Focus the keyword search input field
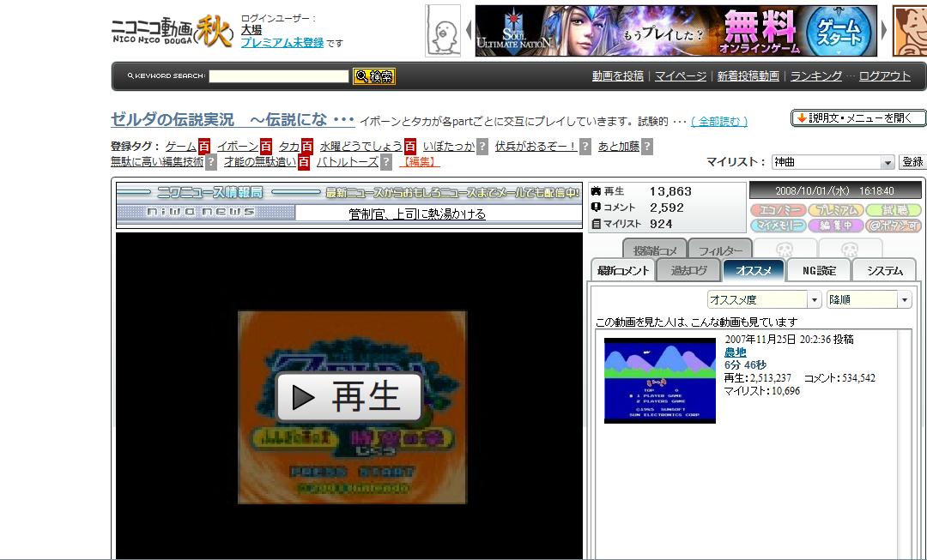The height and width of the screenshot is (560, 927). pos(278,76)
